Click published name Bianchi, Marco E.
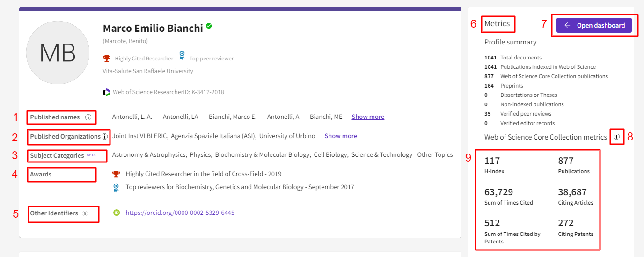Screen dimensions: 644x257 (x=233, y=117)
